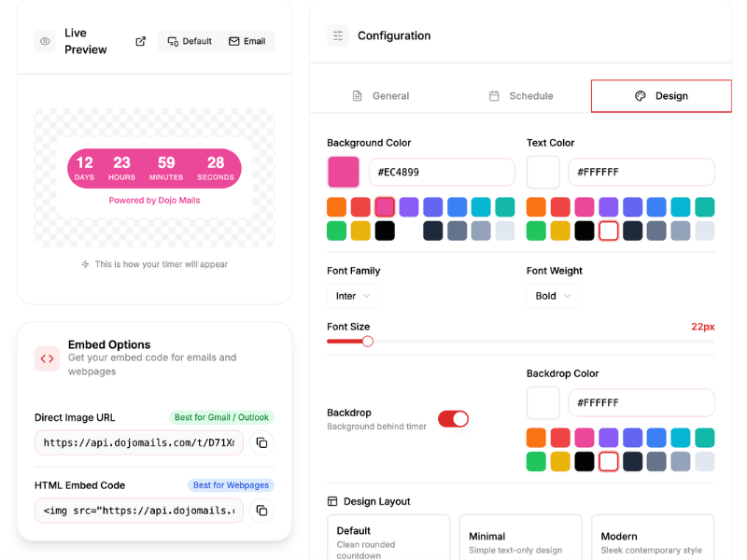Screen dimensions: 747x560
Task: Click the Text Color hex input field
Action: point(641,173)
